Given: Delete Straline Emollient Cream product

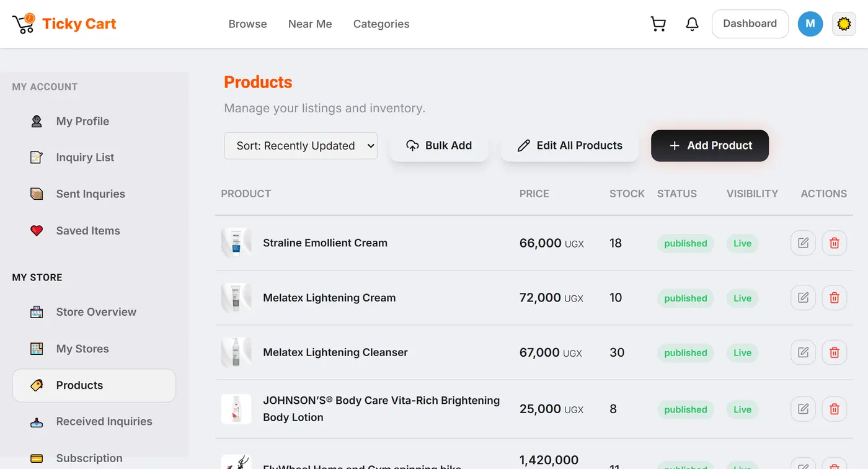Looking at the screenshot, I should pyautogui.click(x=834, y=243).
